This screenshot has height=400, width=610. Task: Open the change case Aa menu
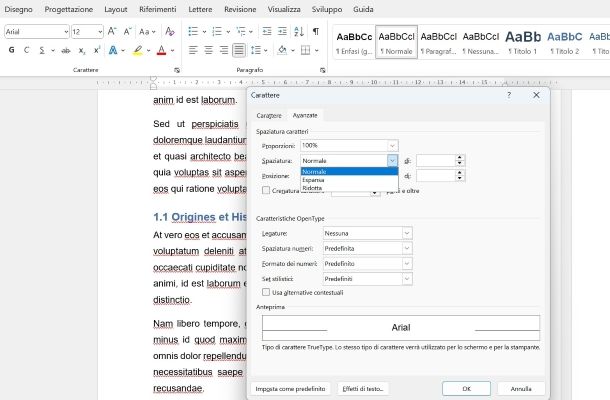tap(147, 32)
